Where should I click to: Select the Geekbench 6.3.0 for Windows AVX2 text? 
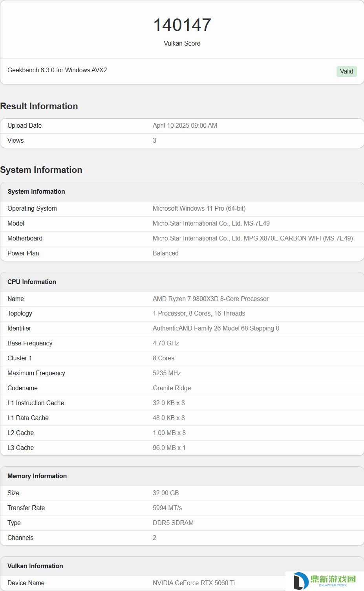click(57, 70)
